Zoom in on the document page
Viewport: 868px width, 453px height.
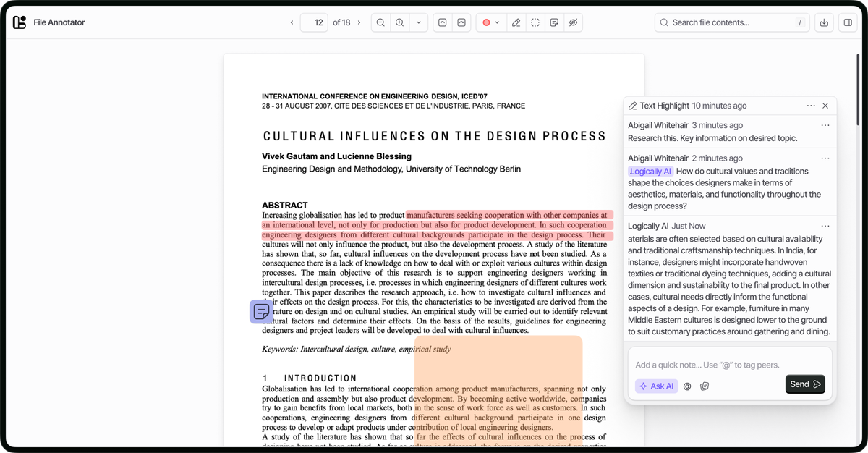tap(399, 22)
